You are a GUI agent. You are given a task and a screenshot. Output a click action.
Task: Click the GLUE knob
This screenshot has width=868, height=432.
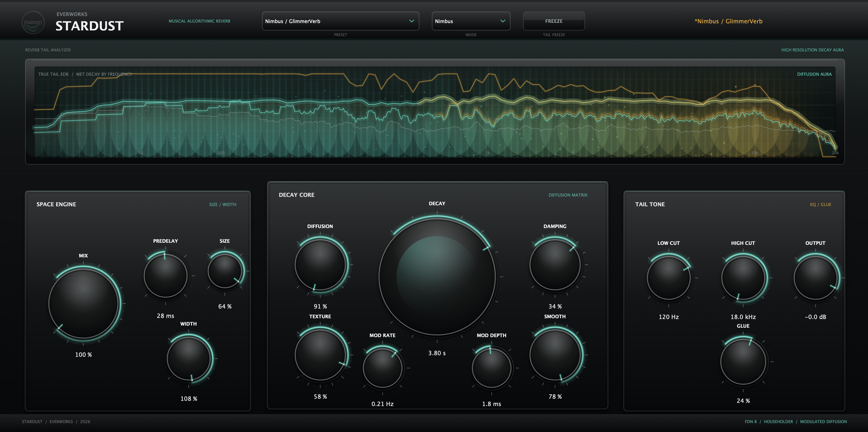tap(743, 362)
